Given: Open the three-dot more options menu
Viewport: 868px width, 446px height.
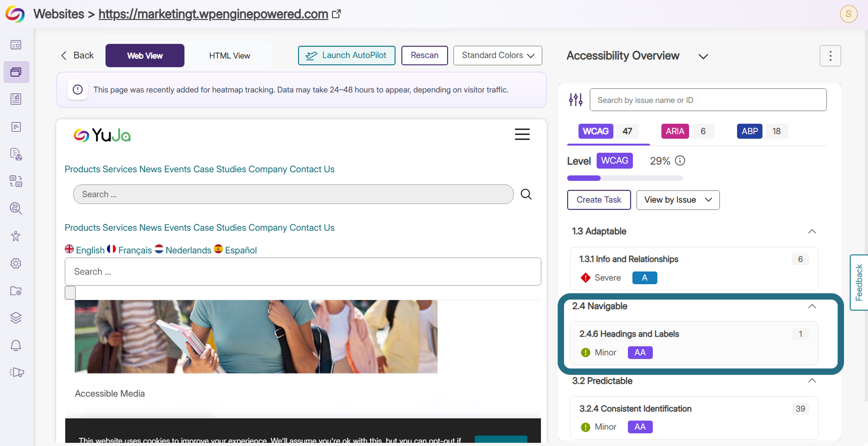Looking at the screenshot, I should 830,56.
